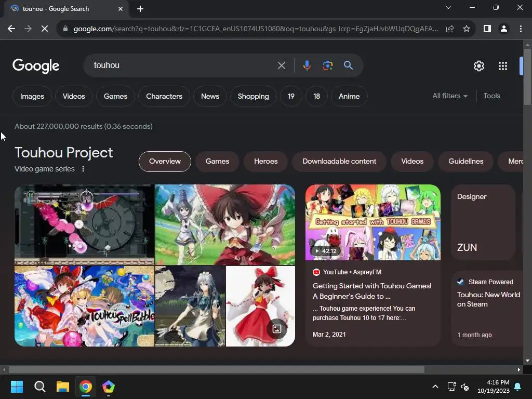
Task: Select the 18 filter chip
Action: (316, 96)
